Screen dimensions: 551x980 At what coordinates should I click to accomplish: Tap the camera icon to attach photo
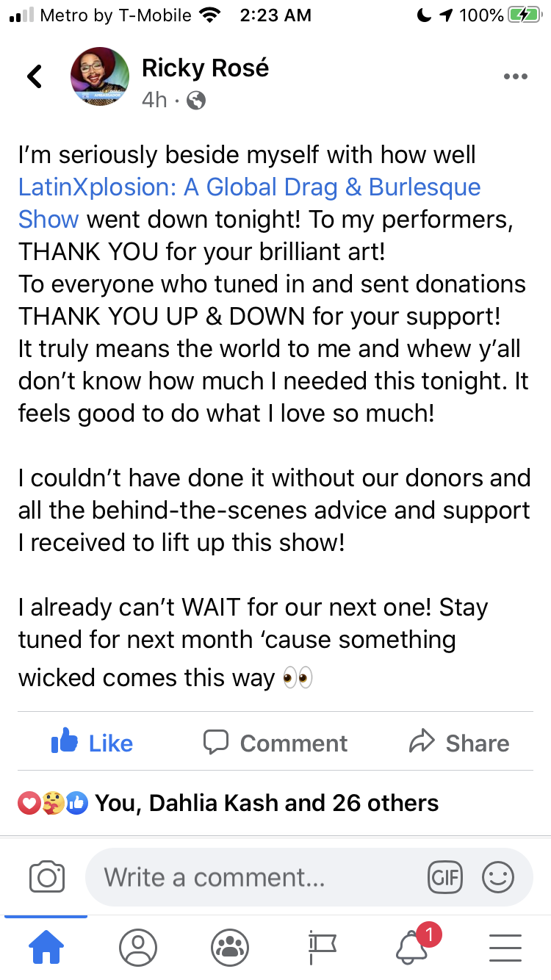coord(47,877)
